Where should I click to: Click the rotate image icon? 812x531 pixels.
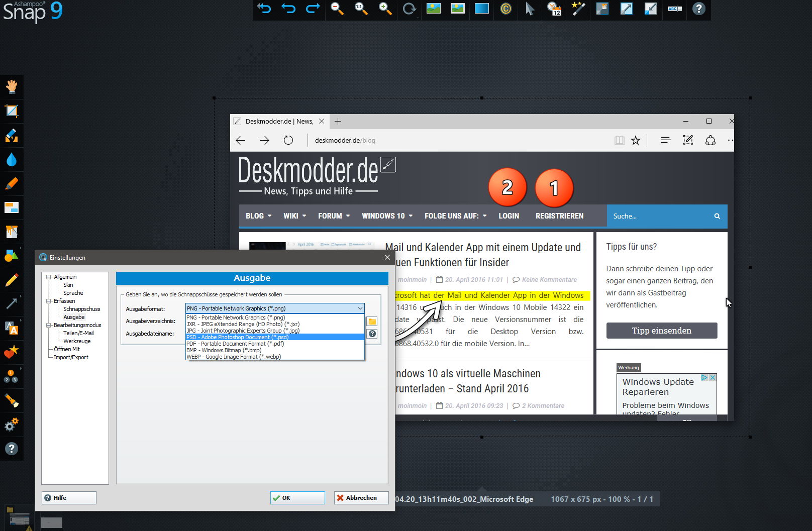[410, 9]
